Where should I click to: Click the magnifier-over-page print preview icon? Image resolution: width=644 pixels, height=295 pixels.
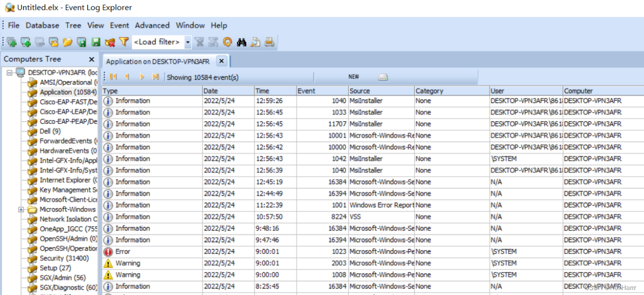[255, 42]
